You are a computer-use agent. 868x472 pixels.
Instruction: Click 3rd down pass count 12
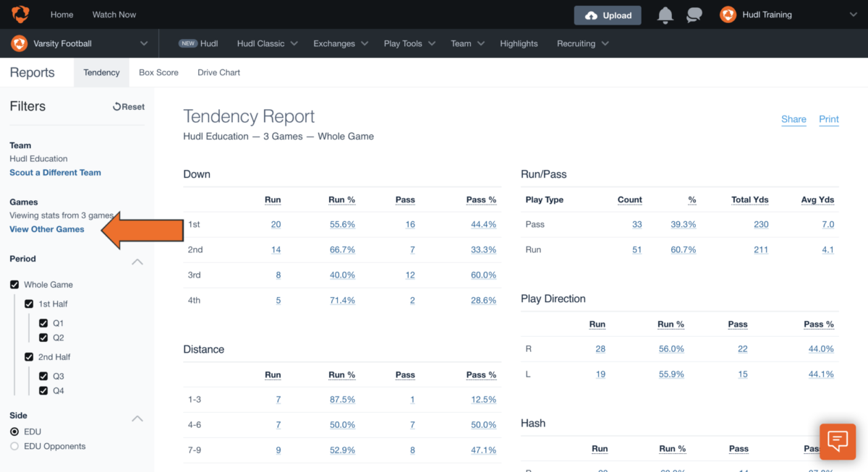[x=410, y=275]
